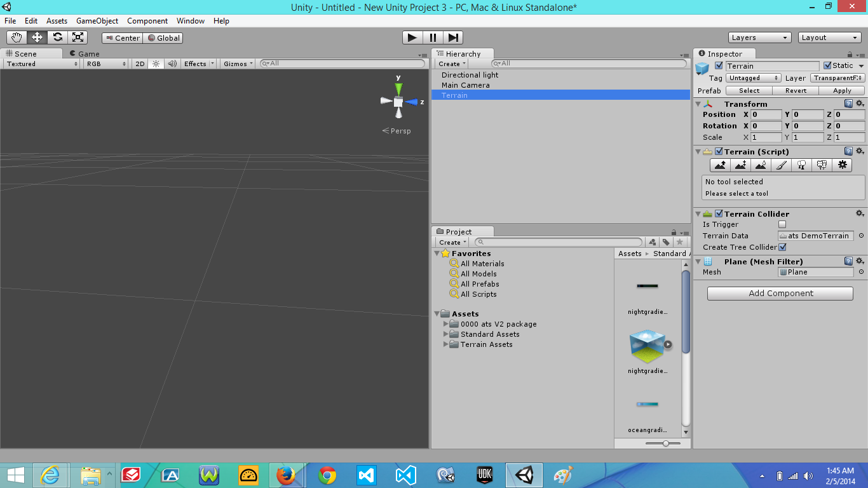Open the Gizmos dropdown
The height and width of the screenshot is (488, 868).
[x=238, y=64]
